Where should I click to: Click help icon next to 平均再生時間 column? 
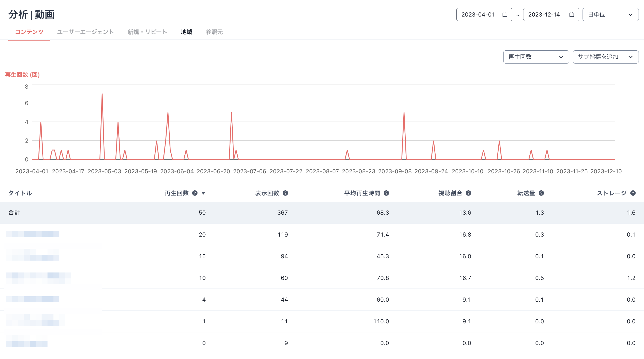(x=386, y=193)
